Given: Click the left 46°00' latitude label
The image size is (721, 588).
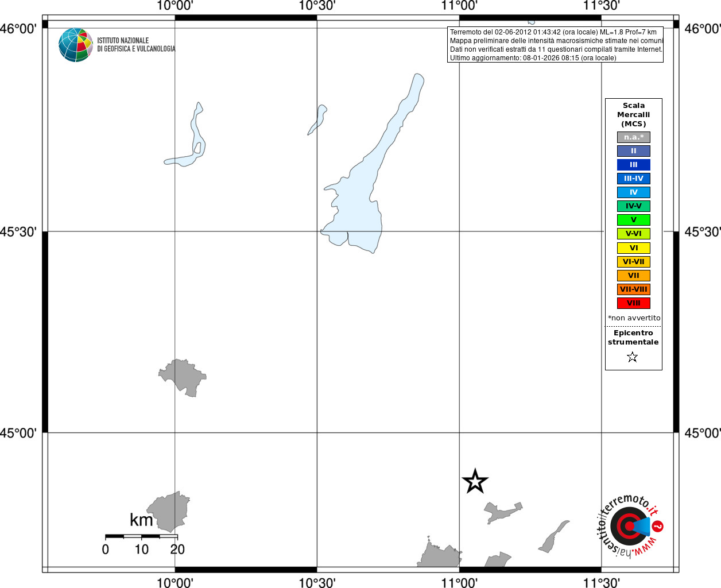Looking at the screenshot, I should 18,29.
